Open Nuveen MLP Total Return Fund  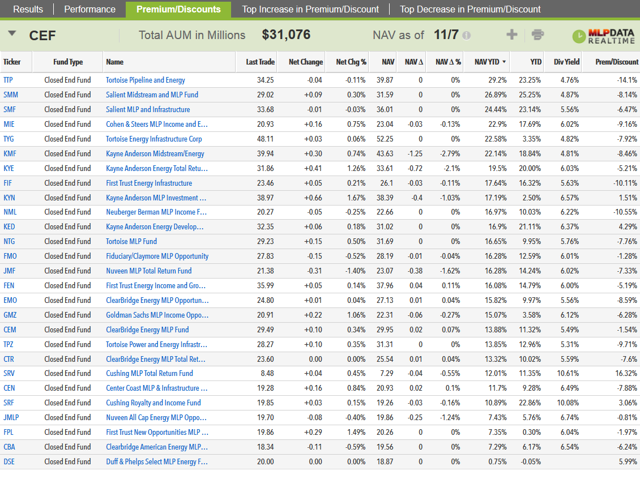(149, 271)
